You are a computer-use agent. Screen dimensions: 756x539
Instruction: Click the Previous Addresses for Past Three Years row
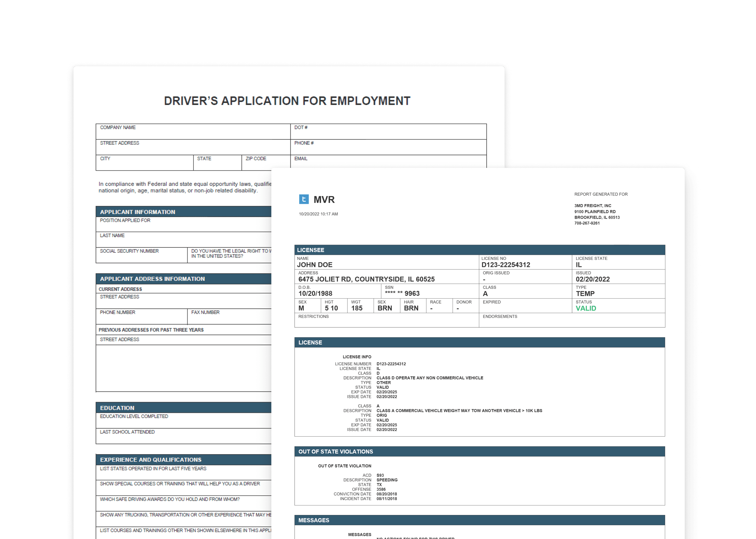[x=184, y=330]
